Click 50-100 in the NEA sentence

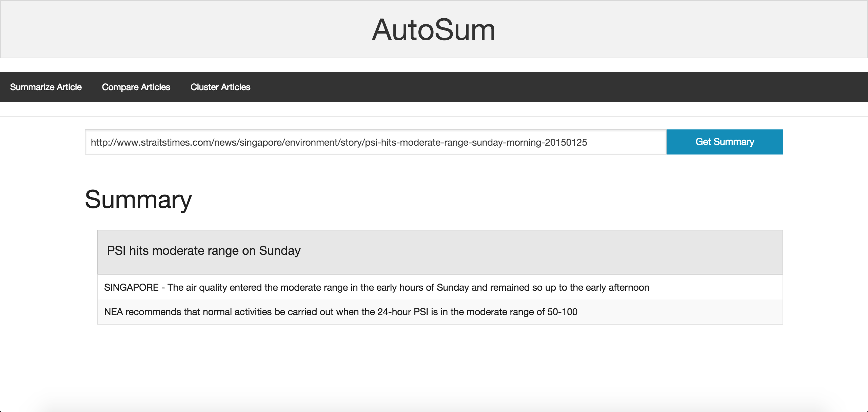tap(562, 312)
